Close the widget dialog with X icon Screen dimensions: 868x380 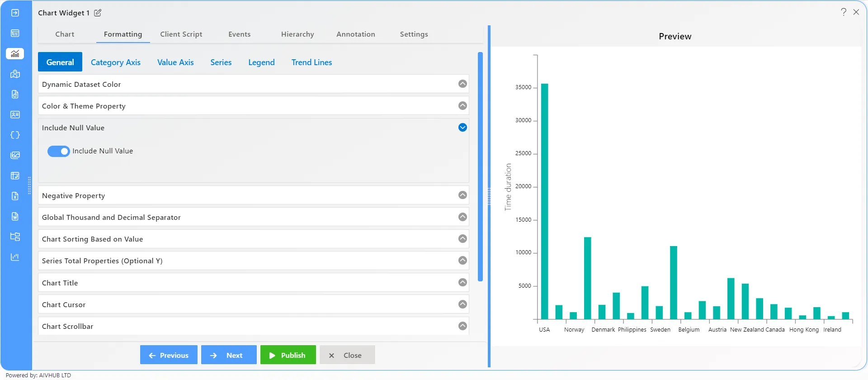click(x=856, y=12)
